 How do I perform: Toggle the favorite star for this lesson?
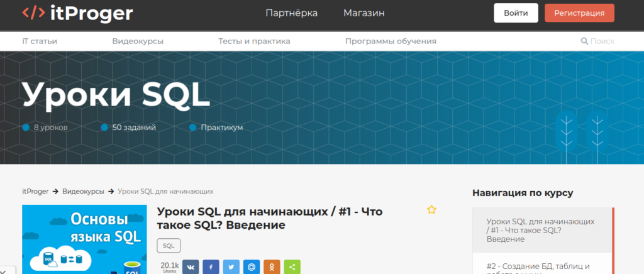coord(431,210)
